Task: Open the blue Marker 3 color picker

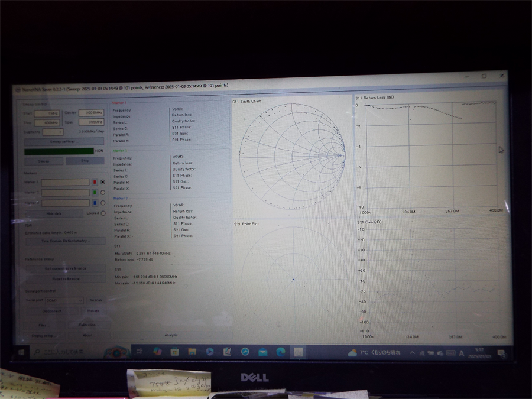Action: (x=95, y=203)
